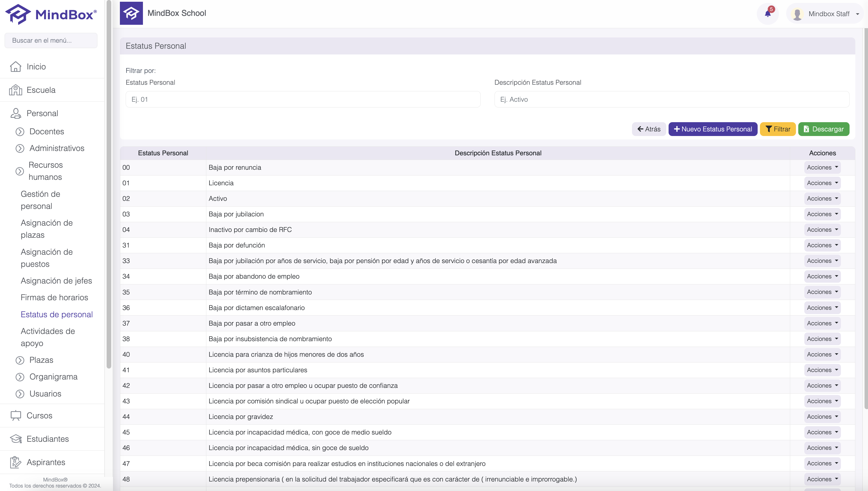Open the Firmas de horarios menu item
The width and height of the screenshot is (868, 491).
[54, 297]
